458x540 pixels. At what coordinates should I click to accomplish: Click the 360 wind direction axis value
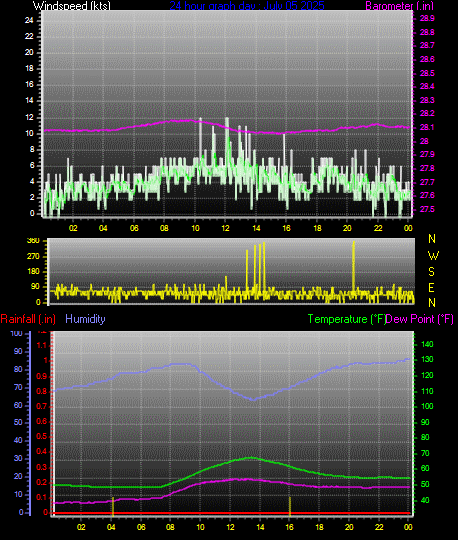coord(33,241)
